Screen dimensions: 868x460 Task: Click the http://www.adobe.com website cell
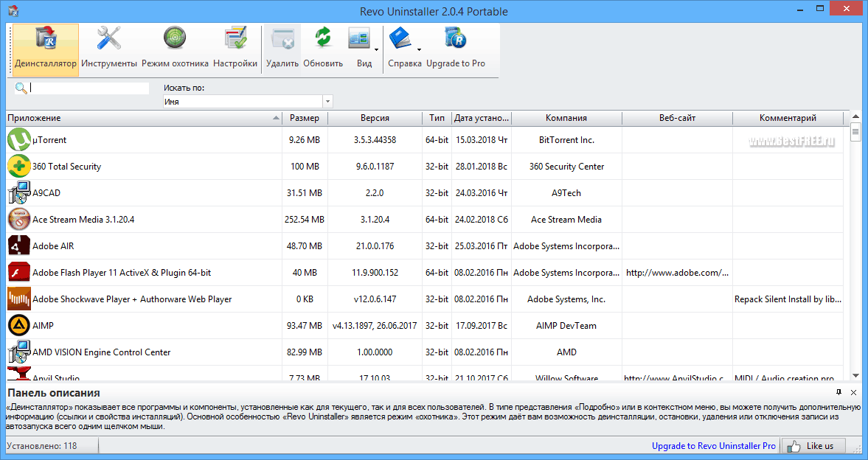point(677,272)
